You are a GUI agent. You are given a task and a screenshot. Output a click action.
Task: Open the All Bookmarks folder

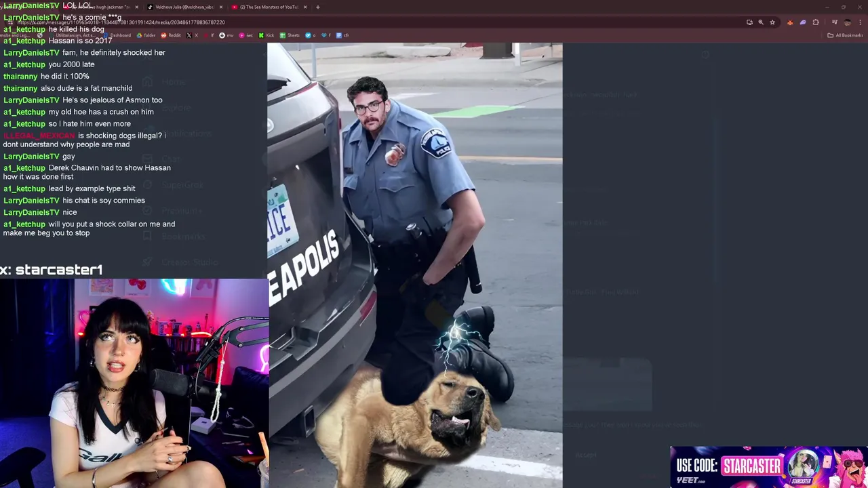click(845, 35)
